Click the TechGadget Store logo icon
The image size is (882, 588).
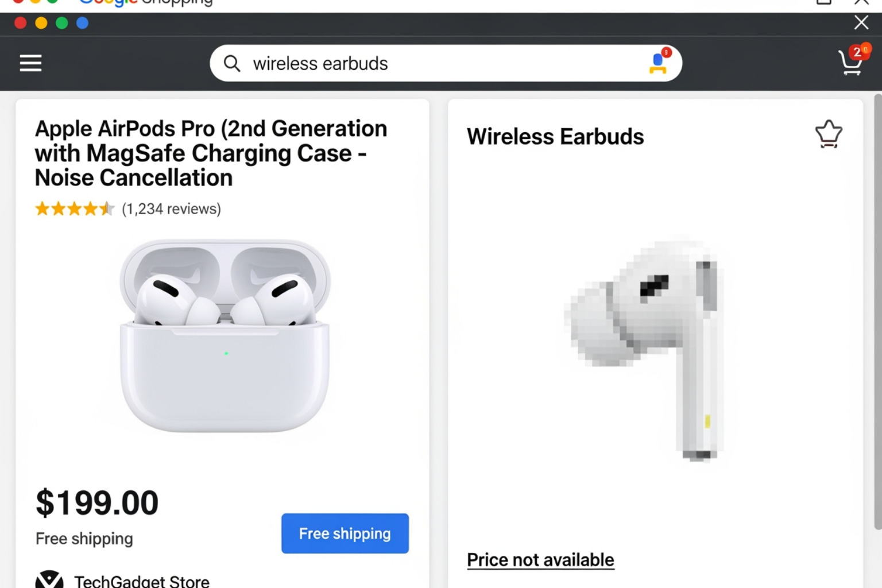point(51,580)
